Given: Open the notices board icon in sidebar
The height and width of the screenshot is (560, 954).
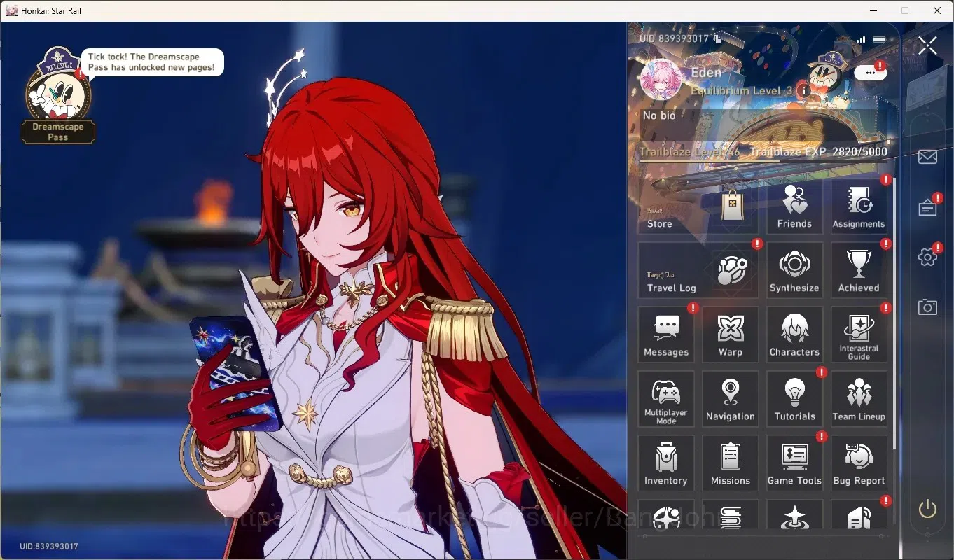Looking at the screenshot, I should [x=927, y=208].
